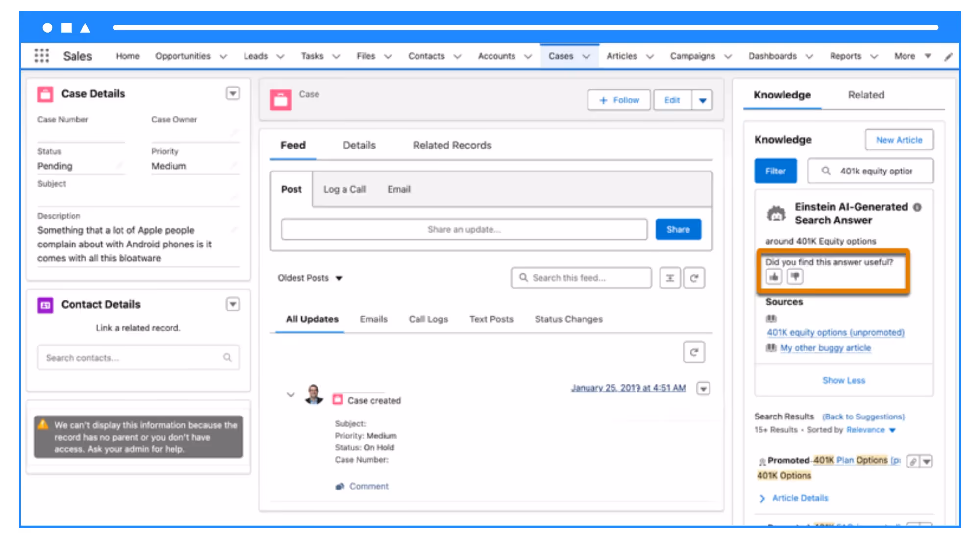The width and height of the screenshot is (980, 539).
Task: Click the Knowledge search field
Action: (x=870, y=171)
